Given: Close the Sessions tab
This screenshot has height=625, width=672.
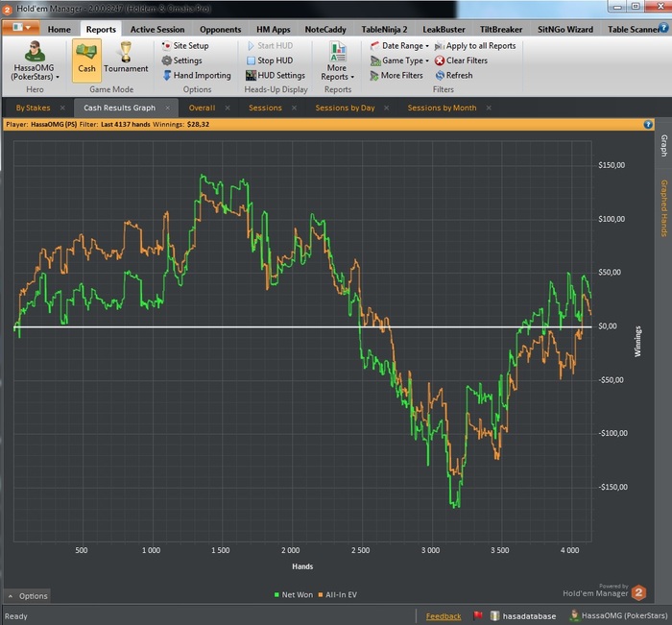Looking at the screenshot, I should coord(294,108).
